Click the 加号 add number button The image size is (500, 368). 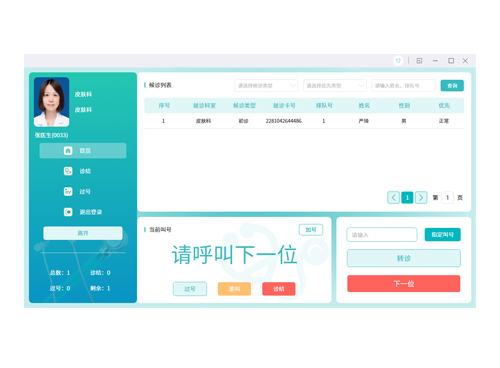tap(311, 230)
